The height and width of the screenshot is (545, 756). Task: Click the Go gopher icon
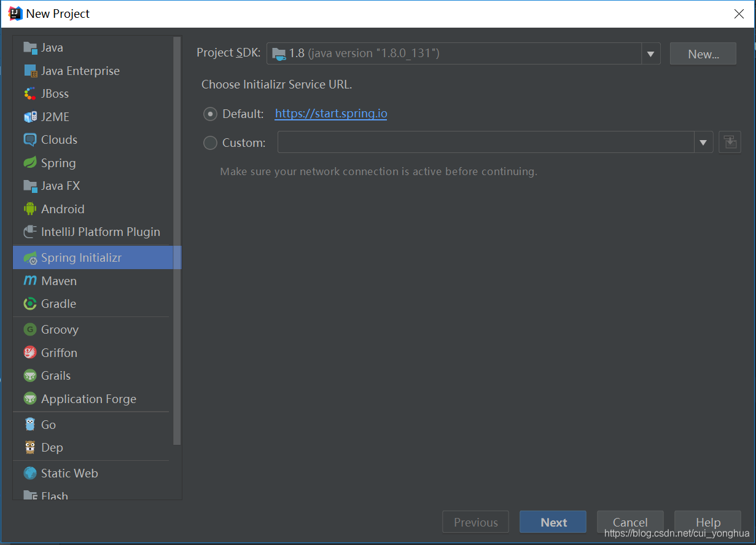click(30, 425)
